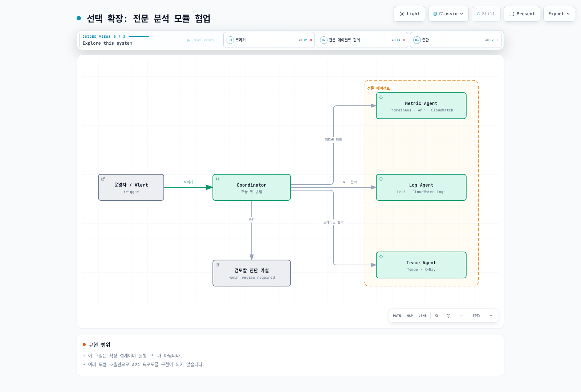This screenshot has height=392, width=581.
Task: Click the code icon on Metric Agent node
Action: (x=381, y=97)
